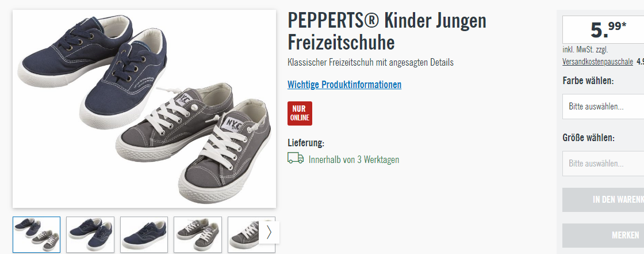644x254 pixels.
Task: Click the In den Warenkorb button
Action: [x=603, y=200]
